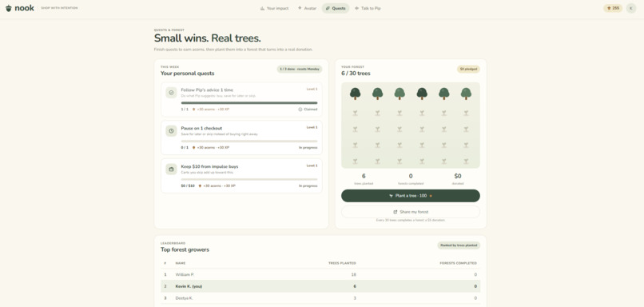Select the Quests tab
644x307 pixels.
pyautogui.click(x=335, y=8)
